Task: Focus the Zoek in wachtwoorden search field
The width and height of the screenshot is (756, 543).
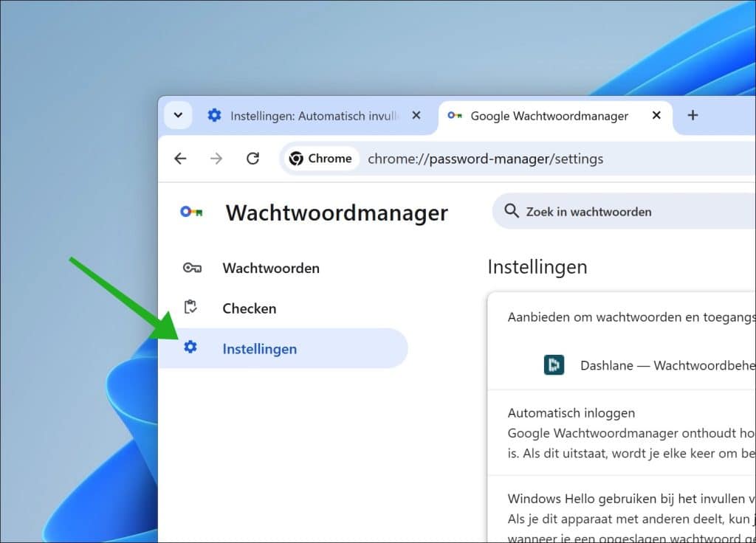Action: pyautogui.click(x=624, y=212)
